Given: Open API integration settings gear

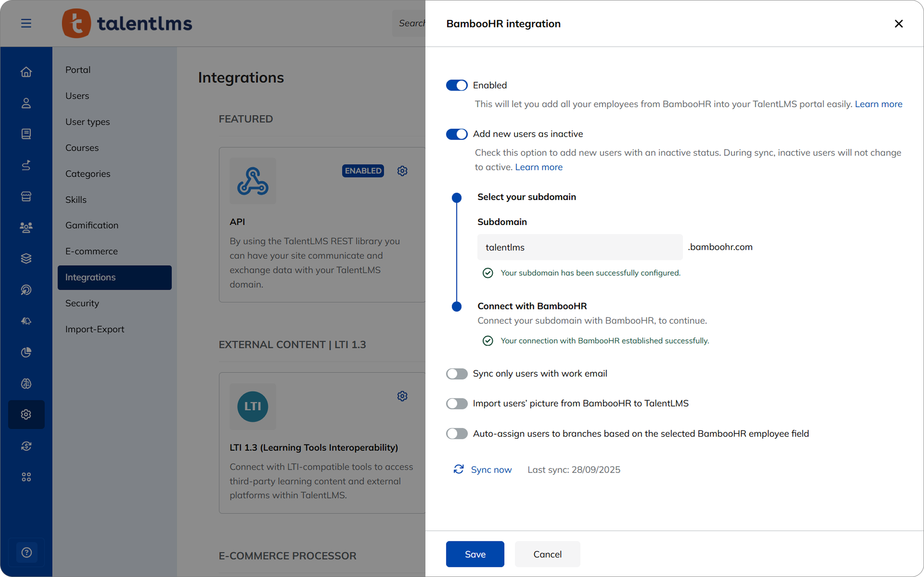Looking at the screenshot, I should [402, 171].
